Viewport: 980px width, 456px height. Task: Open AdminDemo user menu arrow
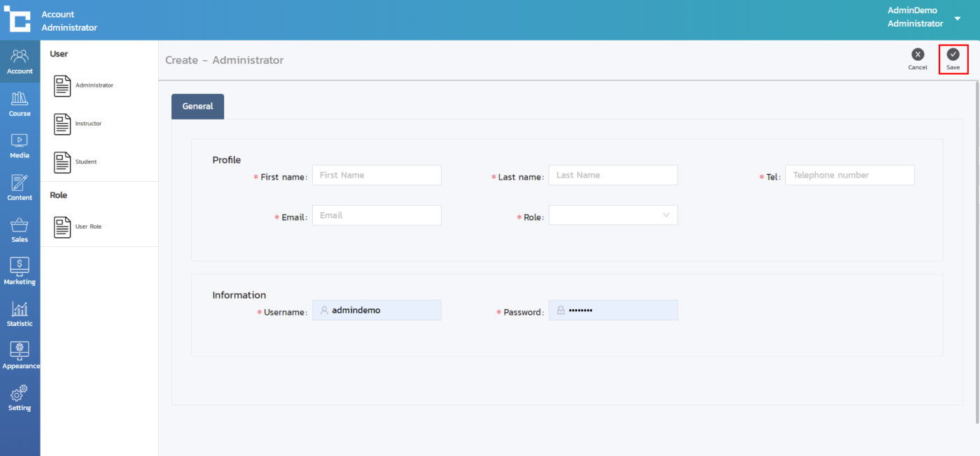pos(958,19)
